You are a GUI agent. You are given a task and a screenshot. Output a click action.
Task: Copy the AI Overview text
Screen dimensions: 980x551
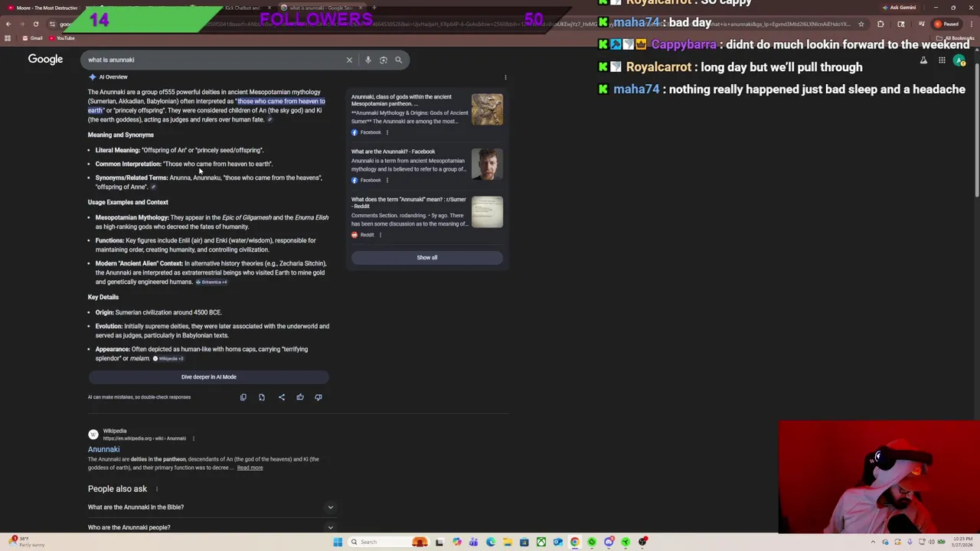(x=243, y=397)
